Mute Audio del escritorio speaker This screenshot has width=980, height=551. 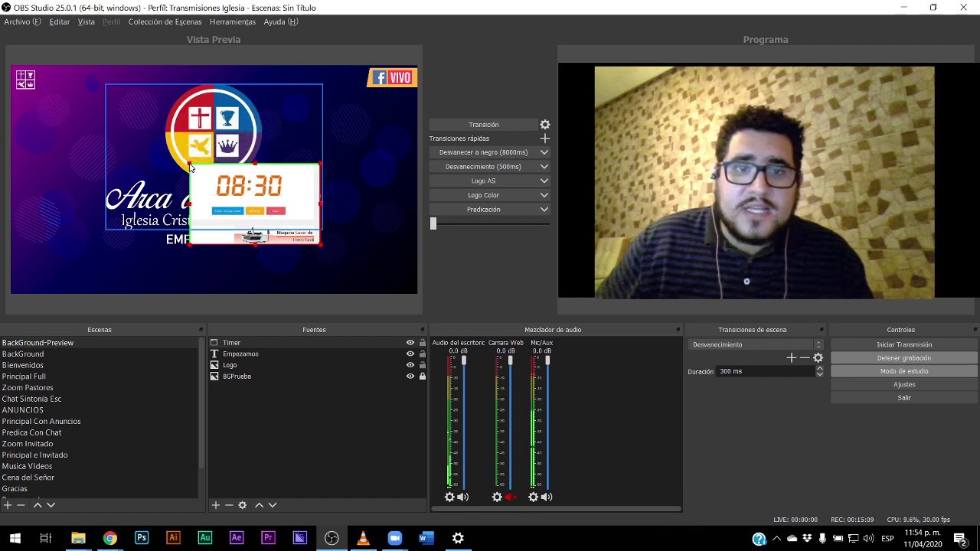[462, 497]
